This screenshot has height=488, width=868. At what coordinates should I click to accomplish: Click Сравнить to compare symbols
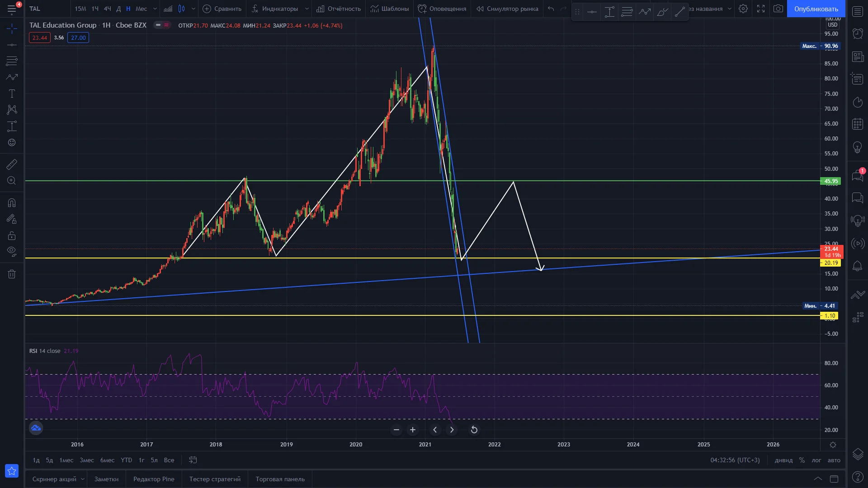(222, 9)
